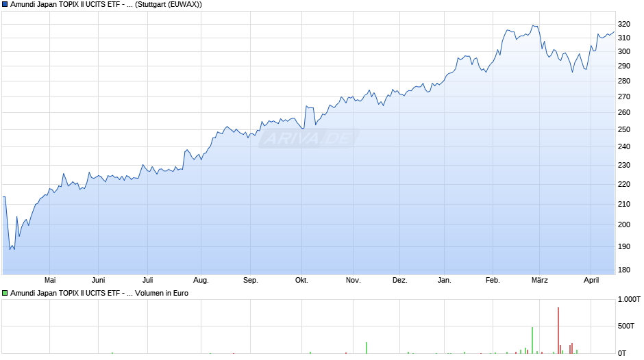
Task: Click the 'März' month label
Action: [x=540, y=280]
